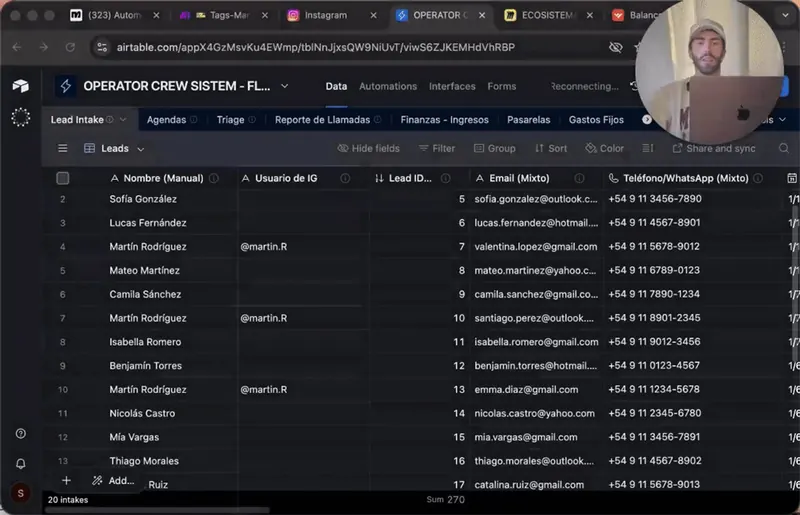The image size is (800, 515).
Task: Click the Add... button at bottom
Action: (113, 480)
